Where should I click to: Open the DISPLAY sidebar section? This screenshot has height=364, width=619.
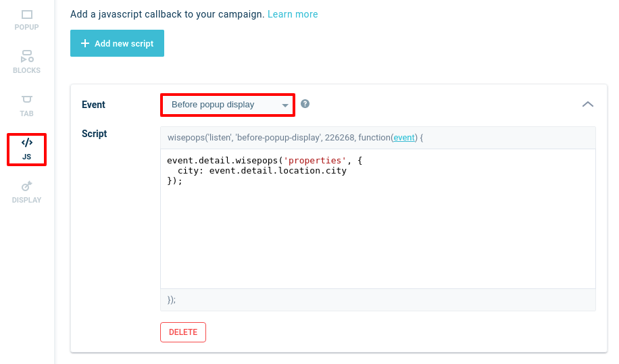[x=26, y=192]
